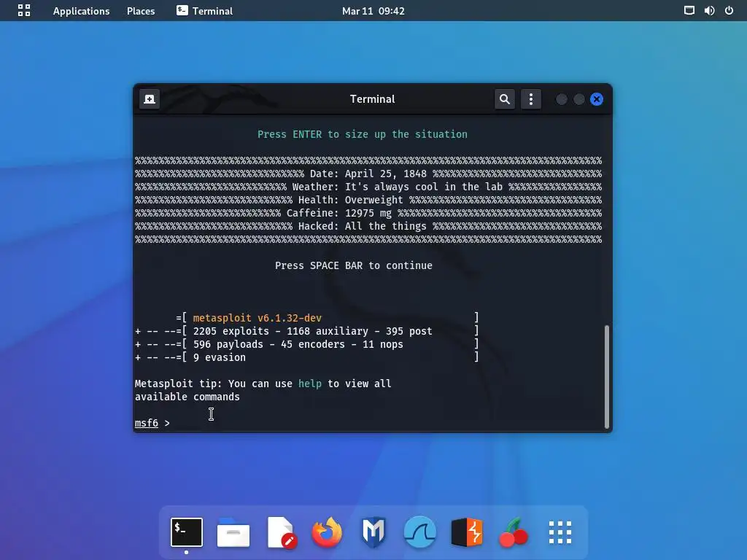Show all applications grid in dock

[x=560, y=532]
